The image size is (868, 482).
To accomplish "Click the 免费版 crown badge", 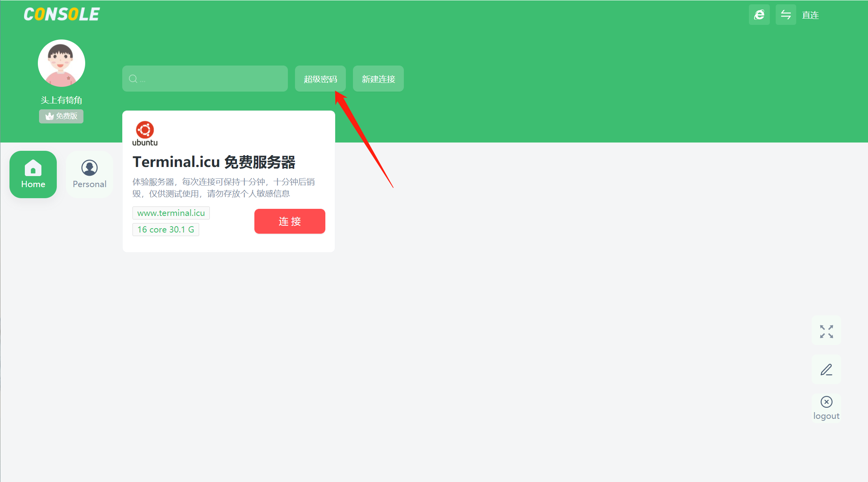I will [61, 116].
